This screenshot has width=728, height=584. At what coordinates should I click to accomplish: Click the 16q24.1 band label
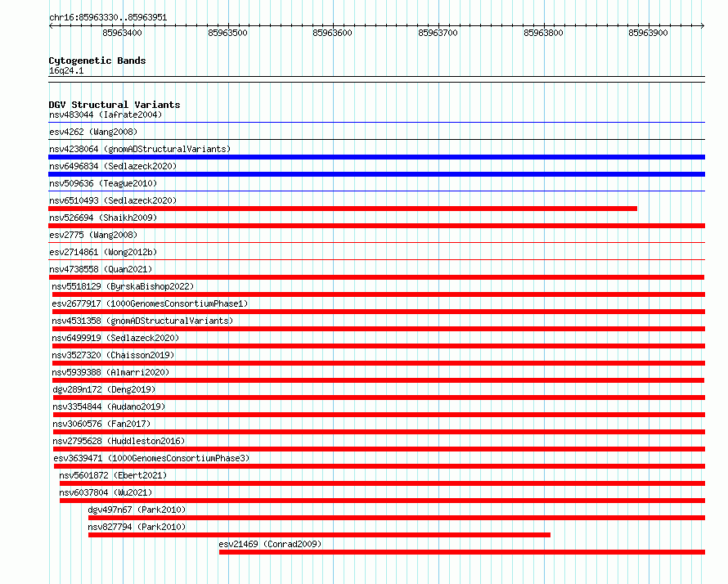tap(66, 70)
